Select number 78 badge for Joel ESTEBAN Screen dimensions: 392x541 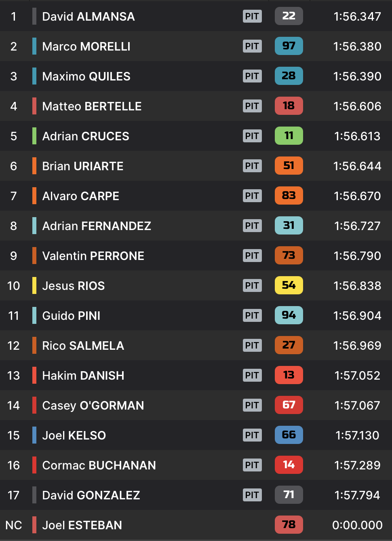(289, 525)
